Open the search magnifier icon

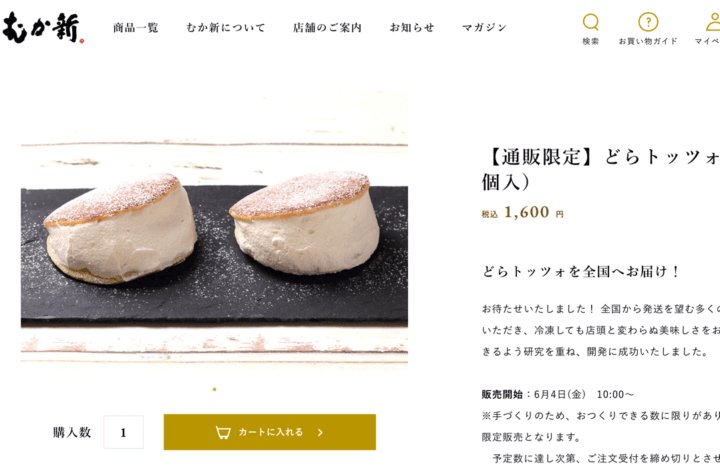pyautogui.click(x=591, y=22)
